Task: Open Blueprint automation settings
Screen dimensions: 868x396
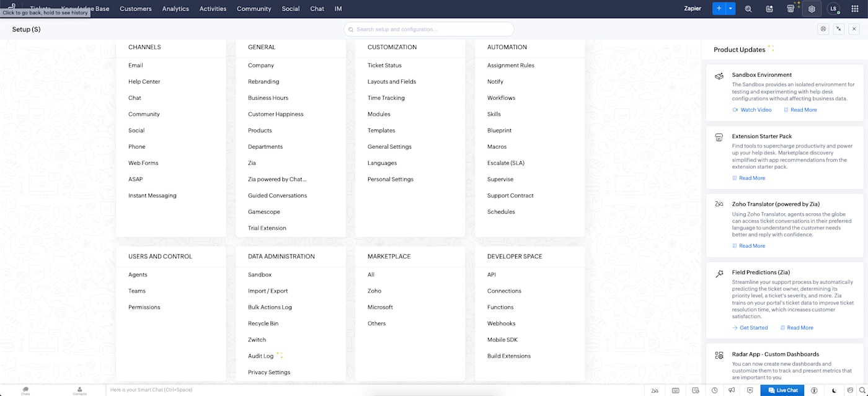Action: pos(499,130)
